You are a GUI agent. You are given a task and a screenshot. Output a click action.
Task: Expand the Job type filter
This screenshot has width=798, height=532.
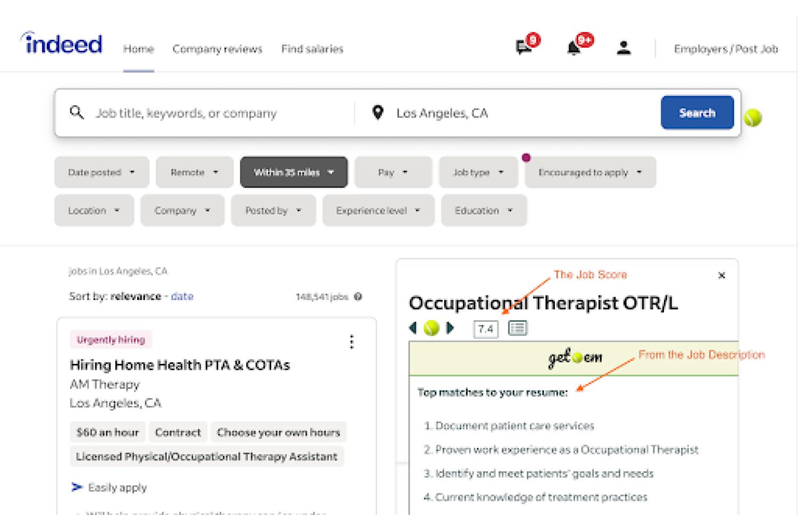pos(478,172)
